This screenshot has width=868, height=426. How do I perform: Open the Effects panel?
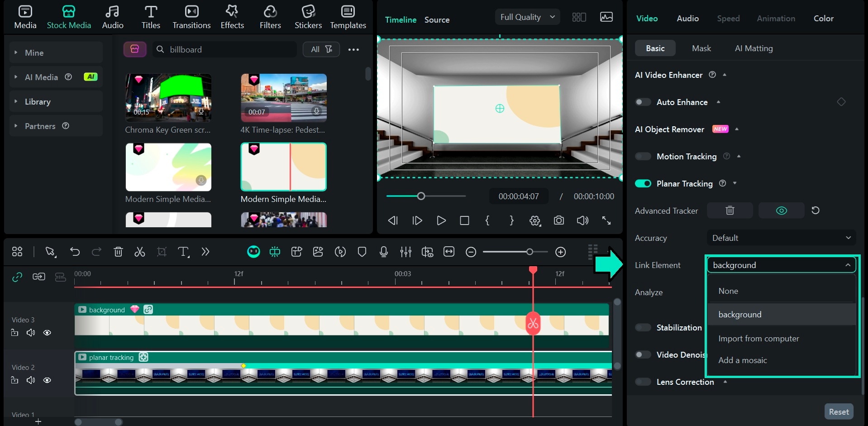tap(232, 17)
